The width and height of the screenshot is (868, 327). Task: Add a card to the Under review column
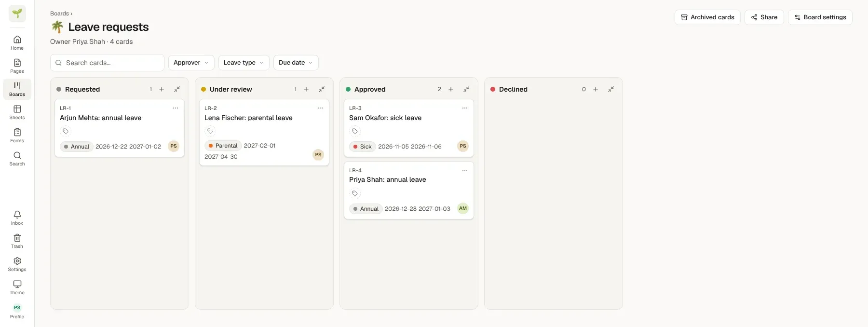306,89
